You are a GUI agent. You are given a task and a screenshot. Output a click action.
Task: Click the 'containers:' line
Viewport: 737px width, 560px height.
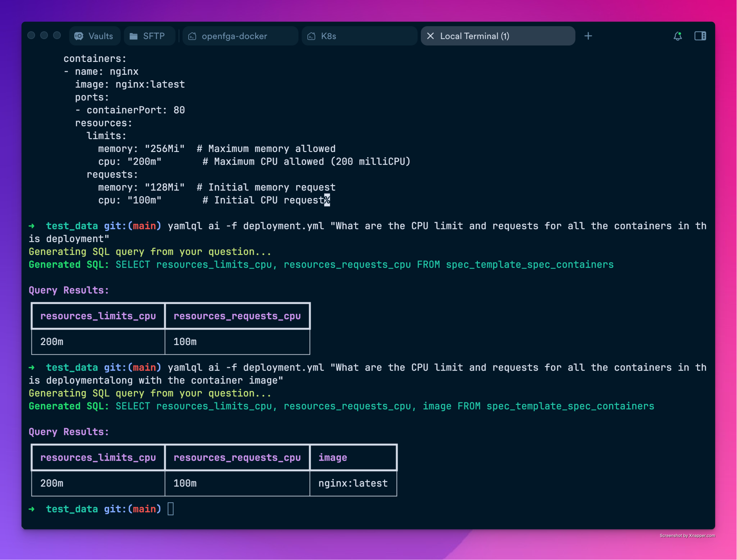click(x=95, y=59)
